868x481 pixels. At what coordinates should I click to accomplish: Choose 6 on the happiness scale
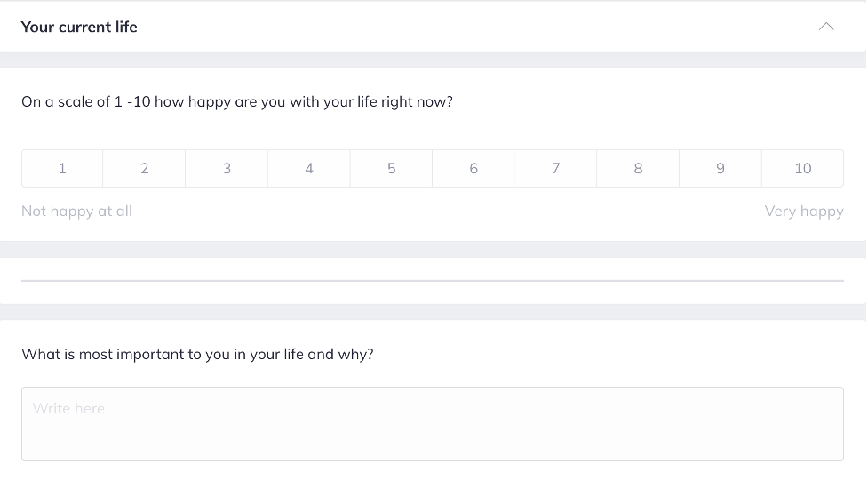(474, 168)
